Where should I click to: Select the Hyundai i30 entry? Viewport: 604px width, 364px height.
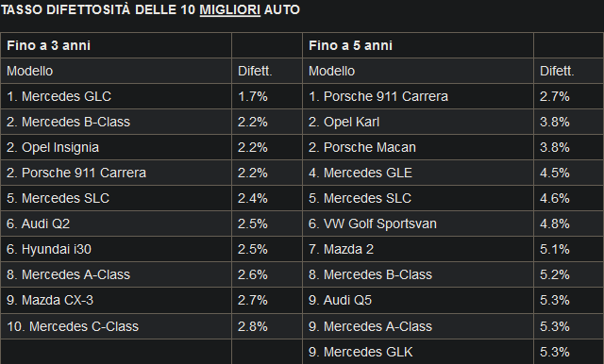pos(116,249)
